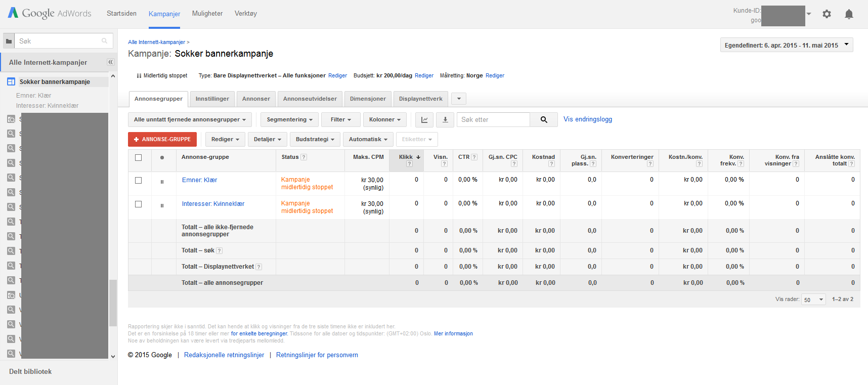Click the Alle Internett-kampanjer breadcrumb link
Screen dimensions: 868x385
157,42
